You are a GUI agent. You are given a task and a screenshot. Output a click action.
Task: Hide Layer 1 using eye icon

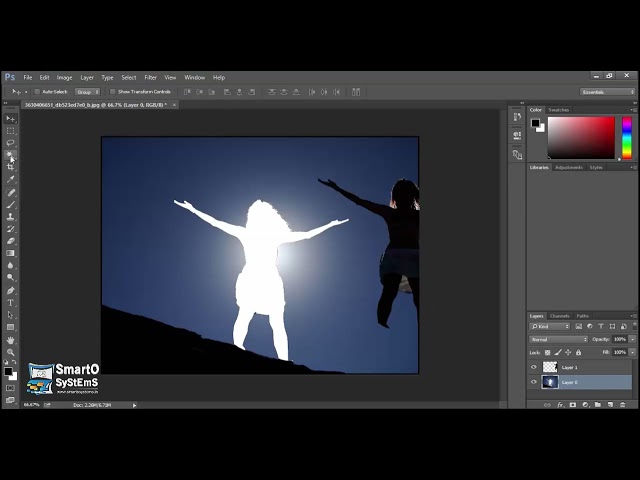point(533,367)
